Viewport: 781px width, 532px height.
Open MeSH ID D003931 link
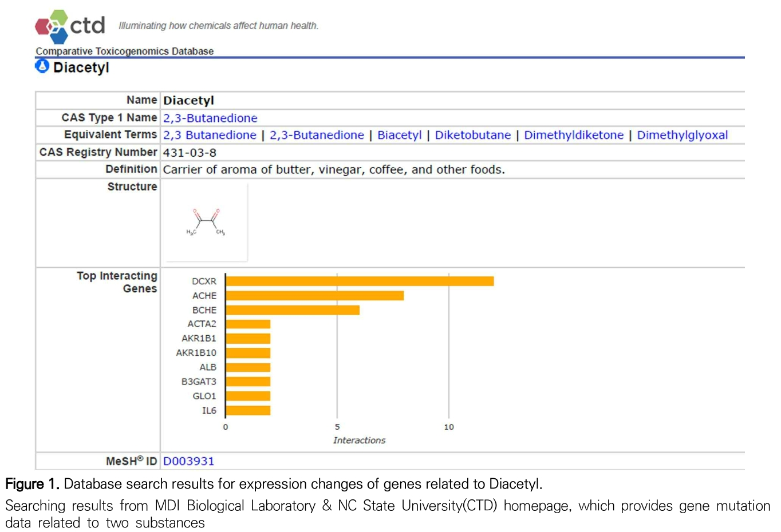point(188,461)
